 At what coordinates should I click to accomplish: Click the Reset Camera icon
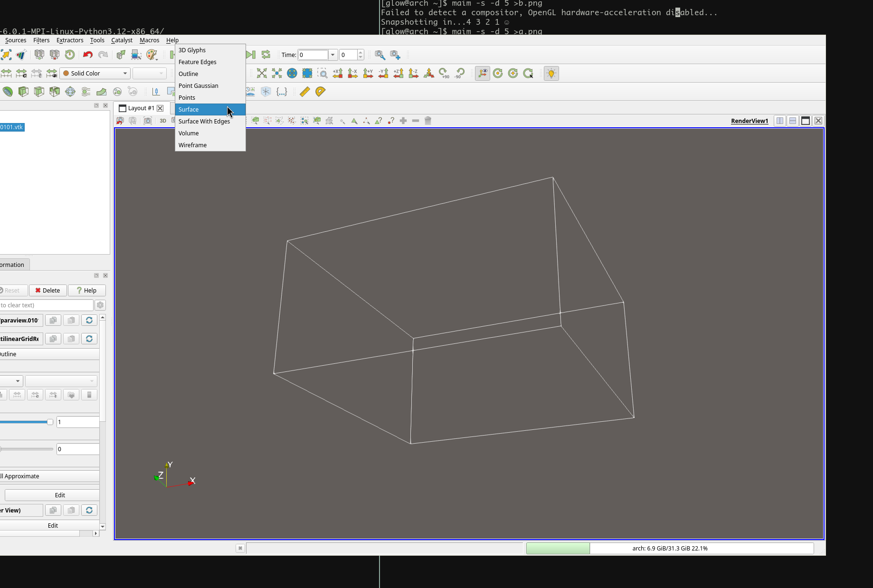[x=262, y=73]
